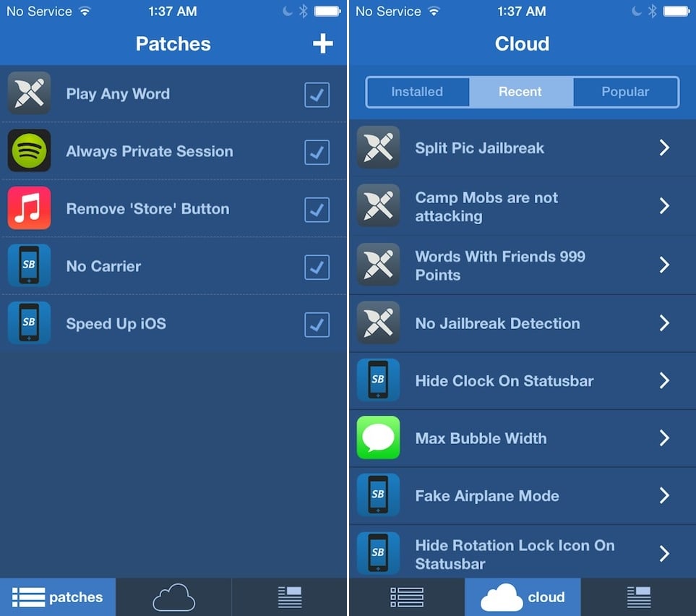This screenshot has width=696, height=616.
Task: Tap the icon beside No Jailbreak Detection
Action: 378,323
